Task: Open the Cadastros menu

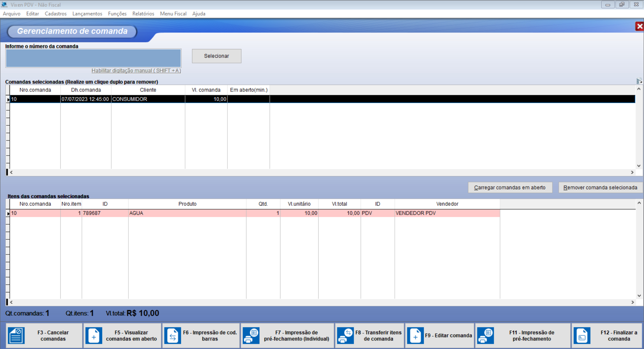Action: point(56,14)
